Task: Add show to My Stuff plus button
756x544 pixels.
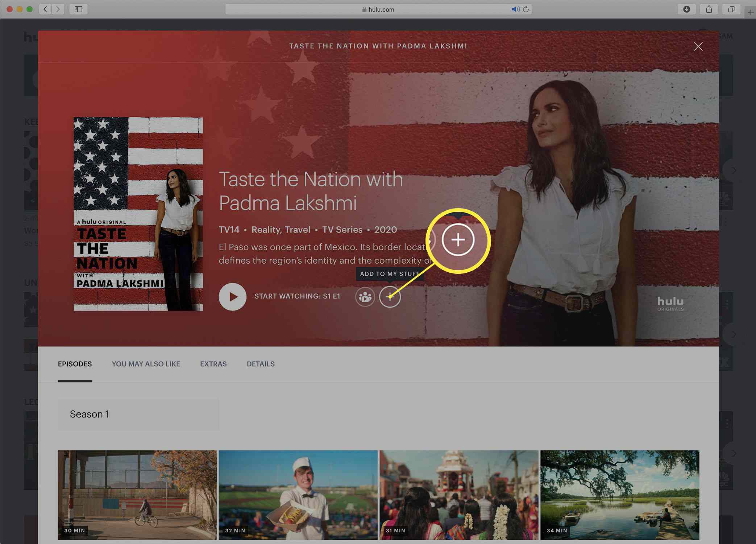Action: coord(390,297)
